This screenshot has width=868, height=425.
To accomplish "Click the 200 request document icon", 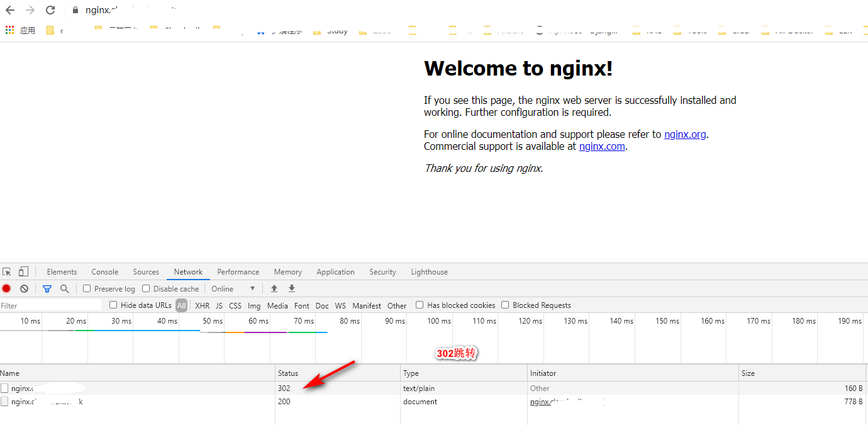I will coord(4,402).
